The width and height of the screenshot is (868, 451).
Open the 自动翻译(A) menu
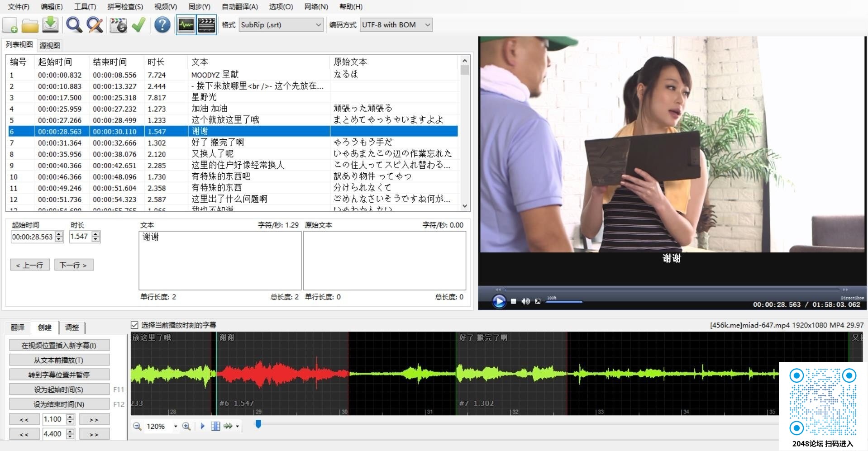pyautogui.click(x=239, y=7)
